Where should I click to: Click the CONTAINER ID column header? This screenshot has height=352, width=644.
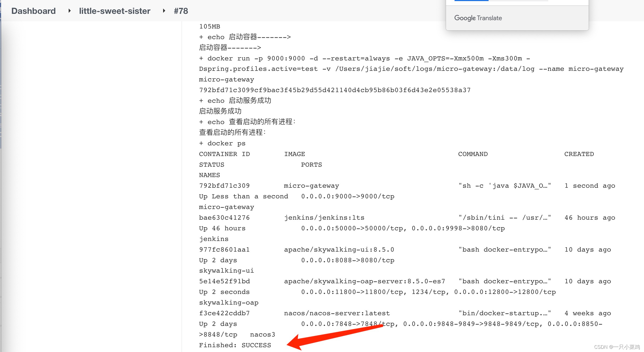[x=224, y=154]
